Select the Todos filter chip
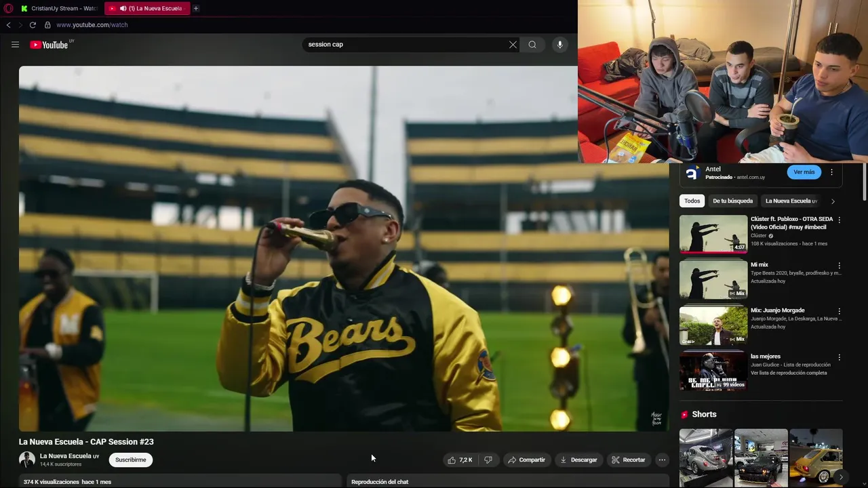Image resolution: width=868 pixels, height=488 pixels. click(692, 201)
